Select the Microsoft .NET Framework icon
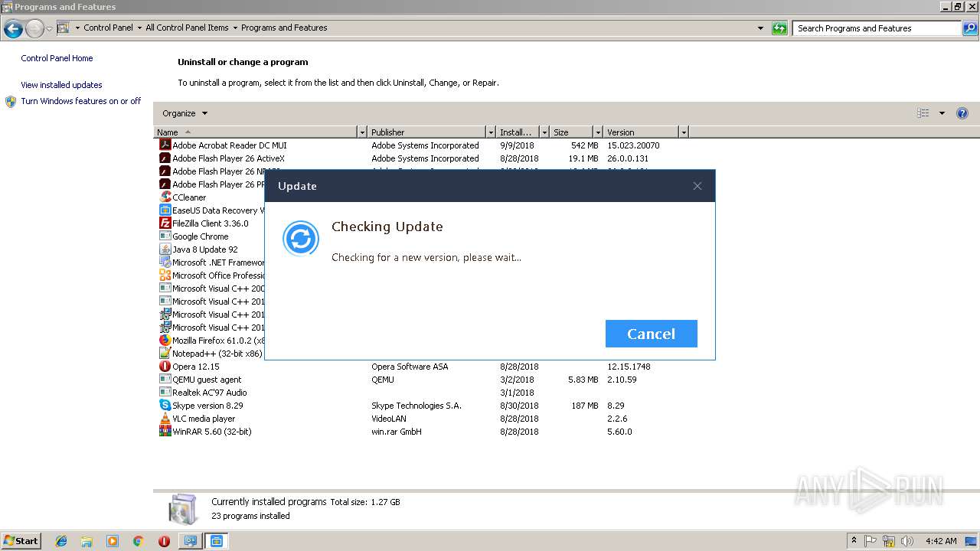 [165, 262]
